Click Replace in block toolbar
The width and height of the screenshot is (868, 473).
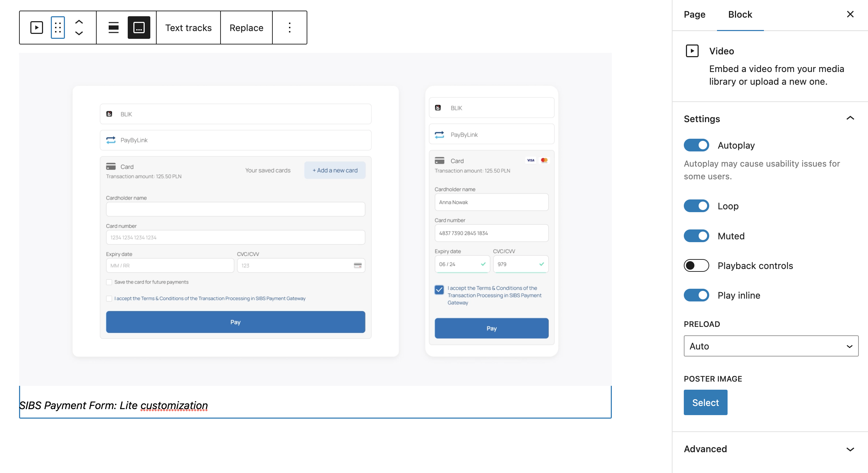246,28
